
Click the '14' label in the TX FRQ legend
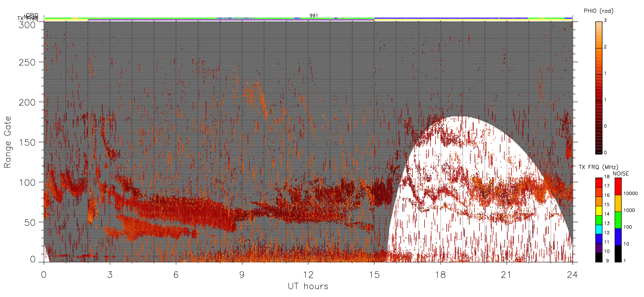coord(607,214)
